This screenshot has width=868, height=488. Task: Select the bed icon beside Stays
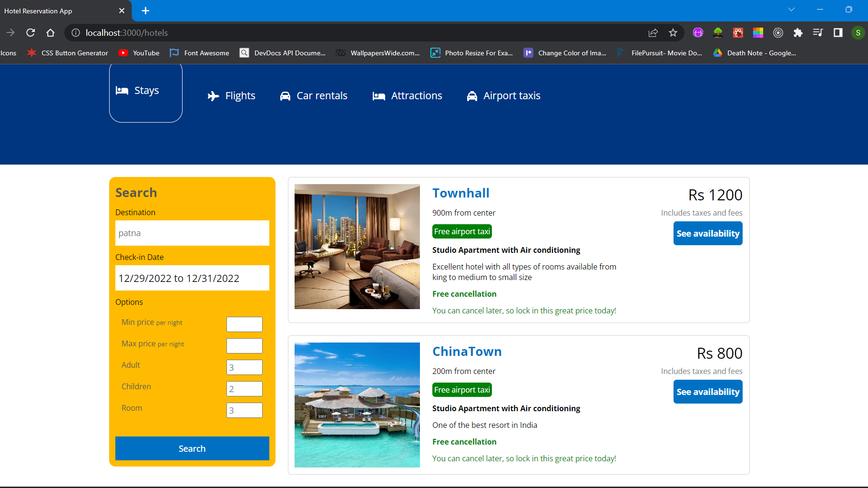tap(122, 90)
